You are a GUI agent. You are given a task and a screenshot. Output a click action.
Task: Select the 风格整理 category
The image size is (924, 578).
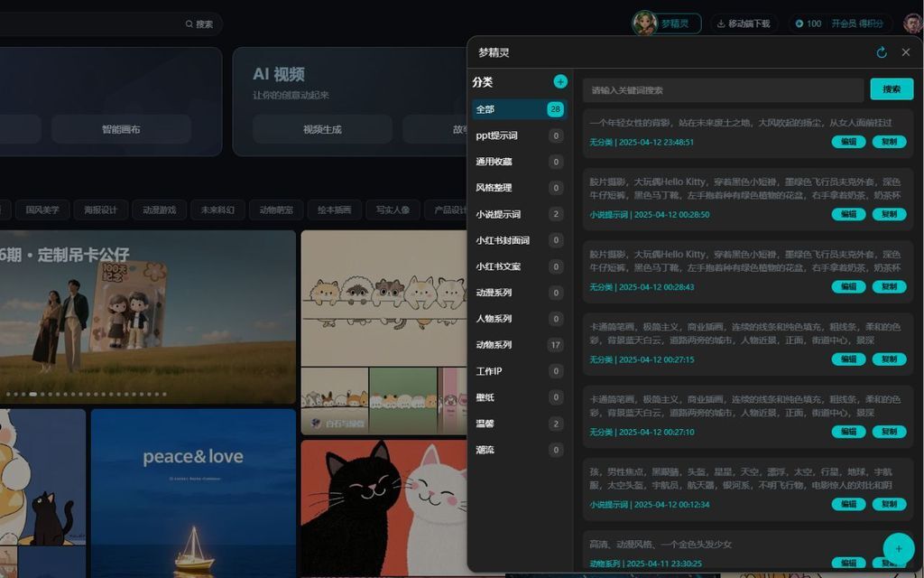pyautogui.click(x=519, y=188)
